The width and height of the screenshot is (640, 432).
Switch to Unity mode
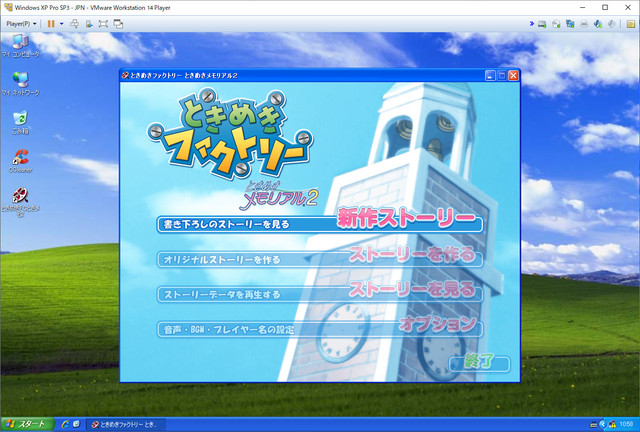click(118, 24)
